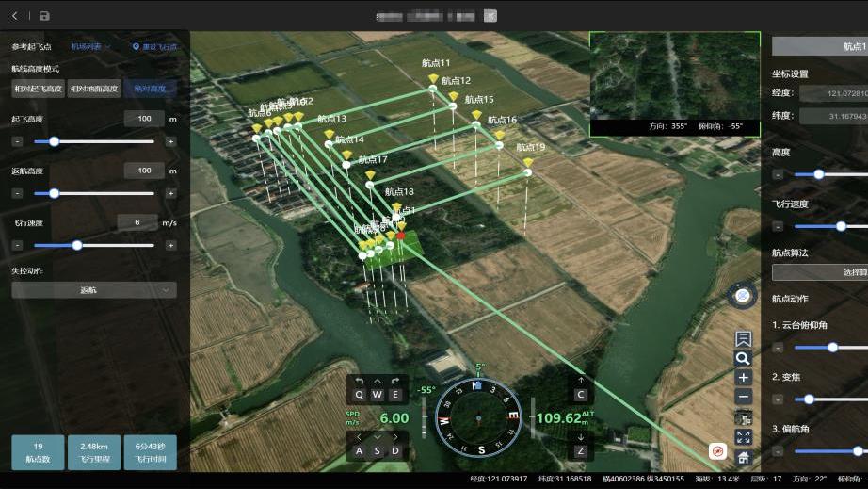Adjust the 起飞高度 slider
868x489 pixels.
tap(94, 141)
